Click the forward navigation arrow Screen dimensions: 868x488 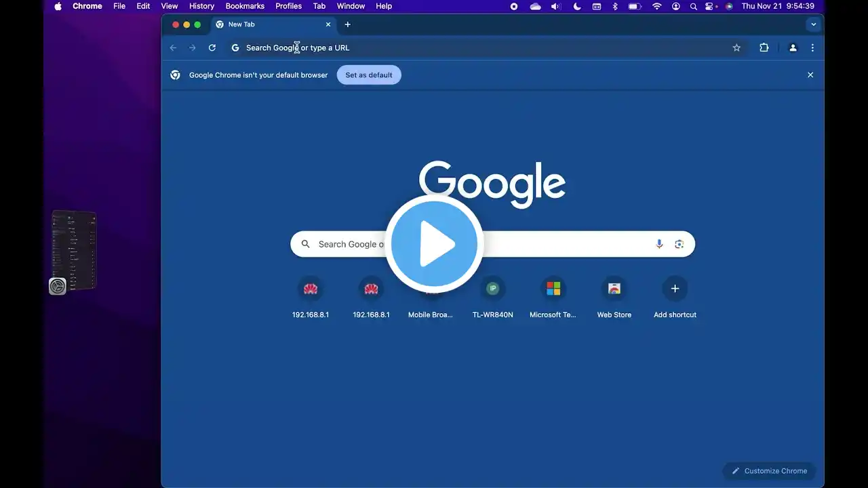click(193, 47)
